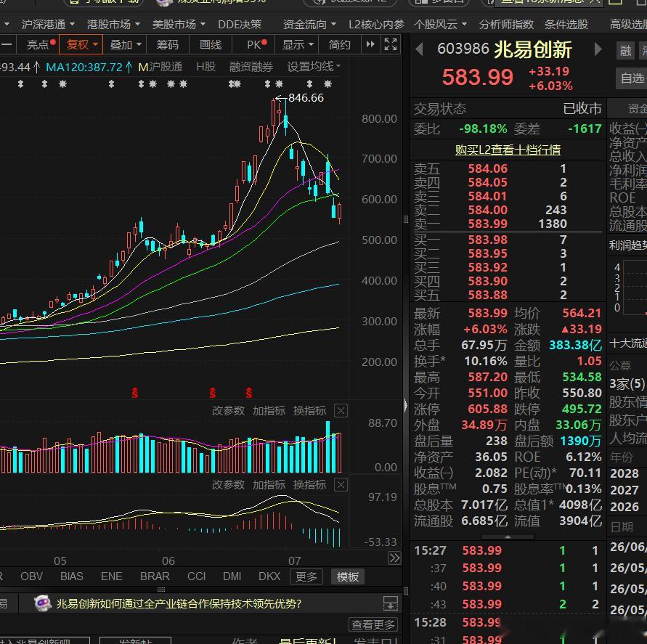The image size is (647, 644).
Task: Expand the 美股市场 menu
Action: [x=179, y=25]
